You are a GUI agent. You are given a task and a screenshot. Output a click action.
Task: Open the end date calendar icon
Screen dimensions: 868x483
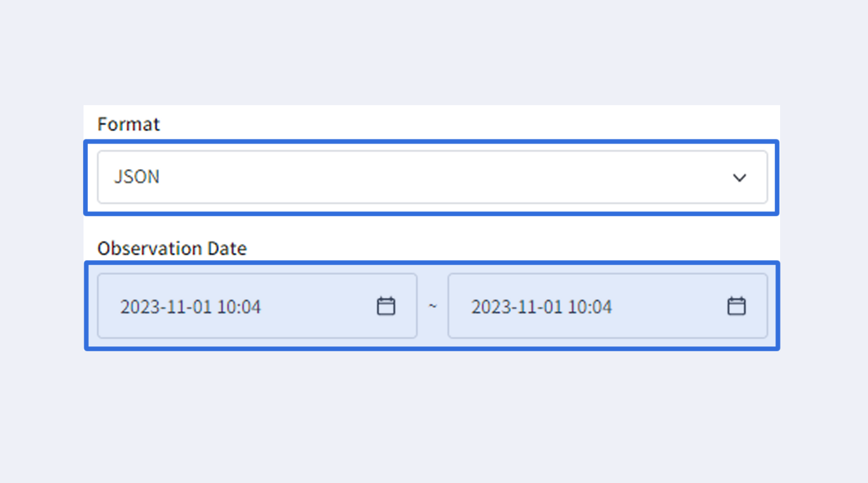coord(736,306)
